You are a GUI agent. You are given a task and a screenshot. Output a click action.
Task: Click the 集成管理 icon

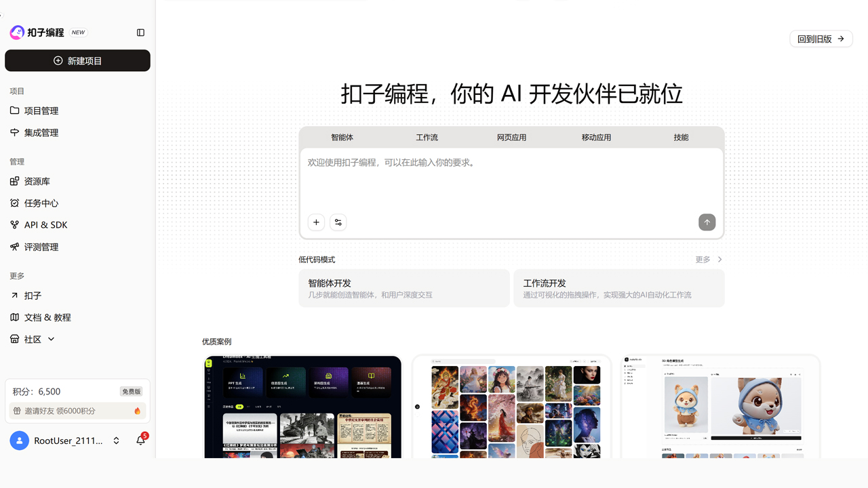coord(15,132)
